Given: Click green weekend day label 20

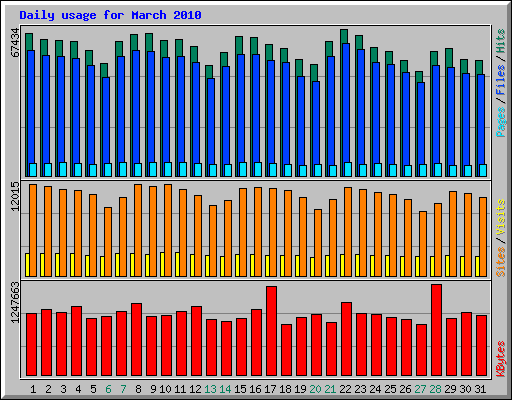Looking at the screenshot, I should [315, 389].
